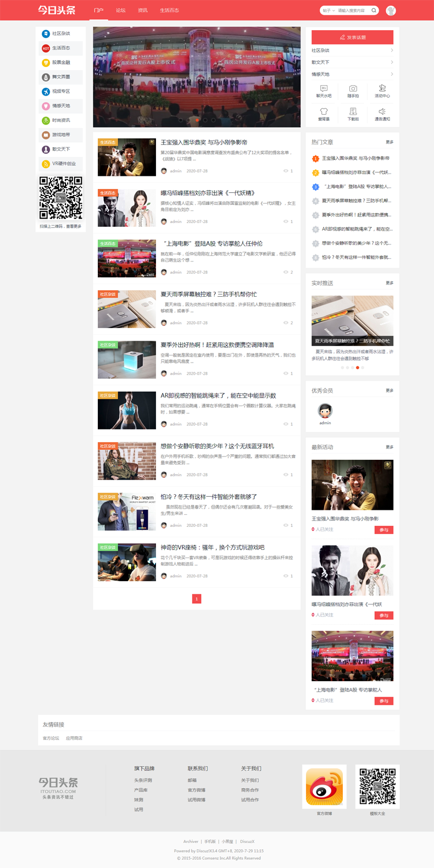
Task: Click 更多 next to 优秀会员
Action: [390, 391]
